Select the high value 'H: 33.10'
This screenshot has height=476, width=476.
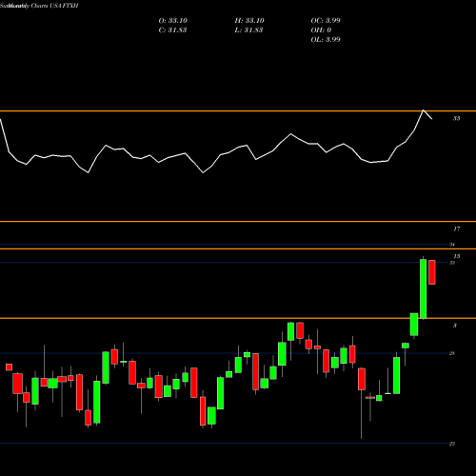249,20
